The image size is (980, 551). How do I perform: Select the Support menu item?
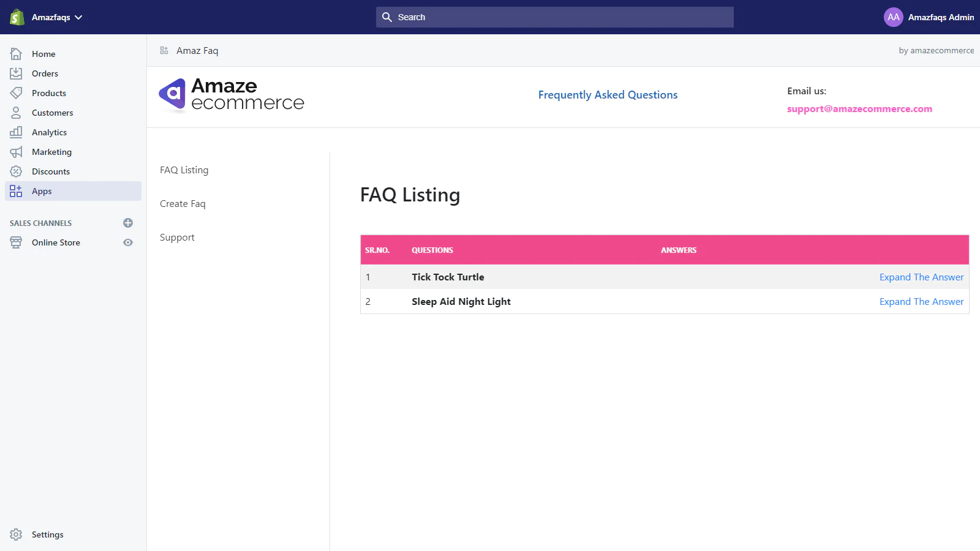[x=177, y=238]
